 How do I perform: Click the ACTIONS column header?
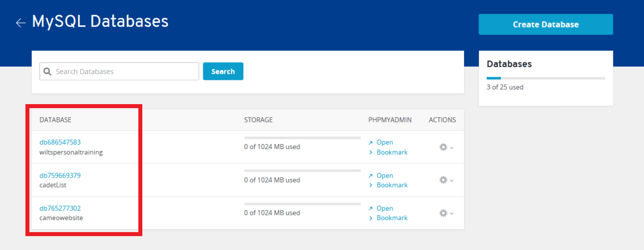pyautogui.click(x=442, y=120)
